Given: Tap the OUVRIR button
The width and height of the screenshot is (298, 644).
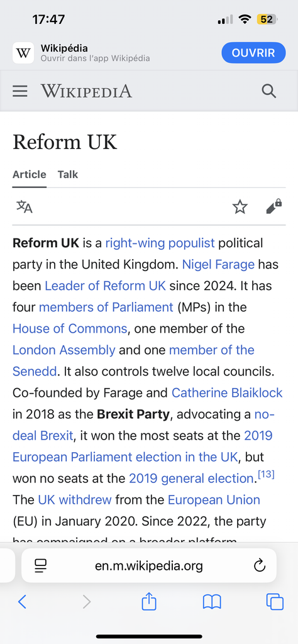Looking at the screenshot, I should tap(253, 53).
